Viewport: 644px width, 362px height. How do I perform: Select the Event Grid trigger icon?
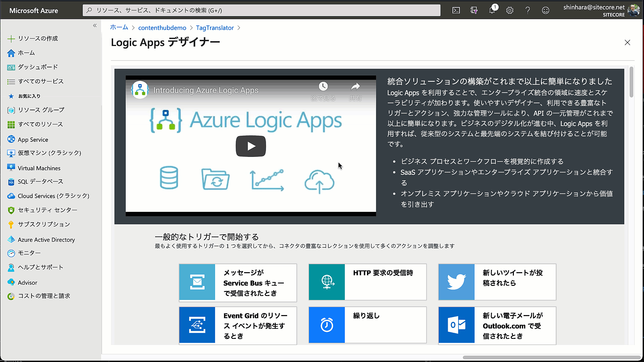point(197,325)
